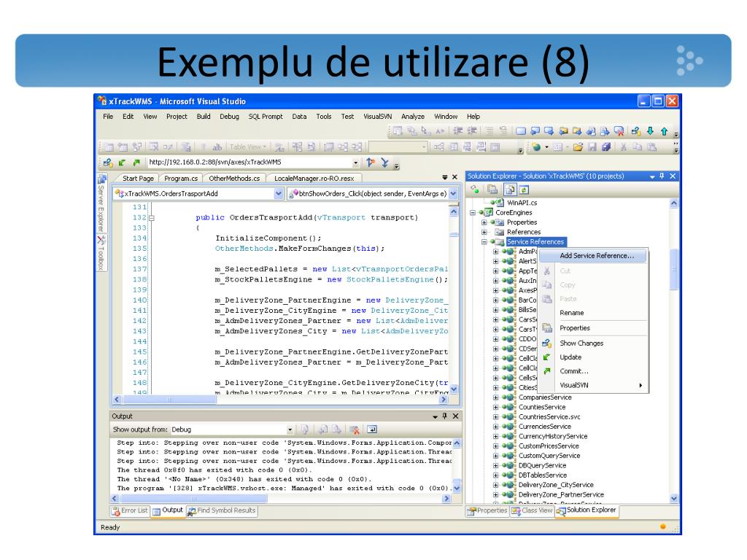Viewport: 747px width, 560px height.
Task: Choose Commit... in the context menu
Action: (593, 371)
